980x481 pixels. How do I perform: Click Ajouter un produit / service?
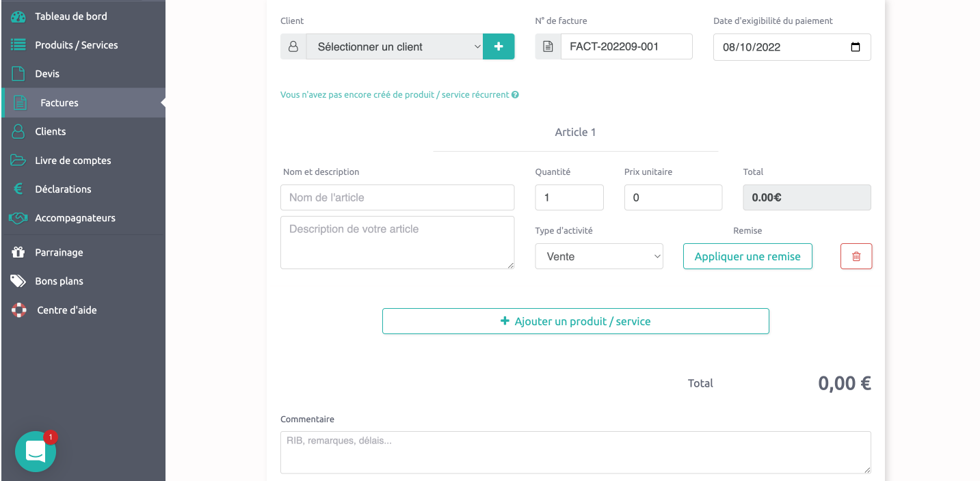[x=575, y=320]
